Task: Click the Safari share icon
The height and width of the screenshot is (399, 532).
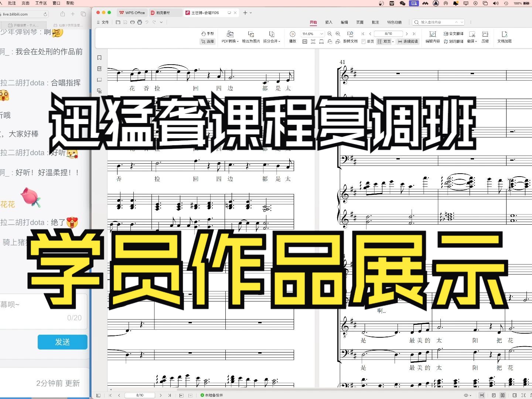Action: [62, 14]
